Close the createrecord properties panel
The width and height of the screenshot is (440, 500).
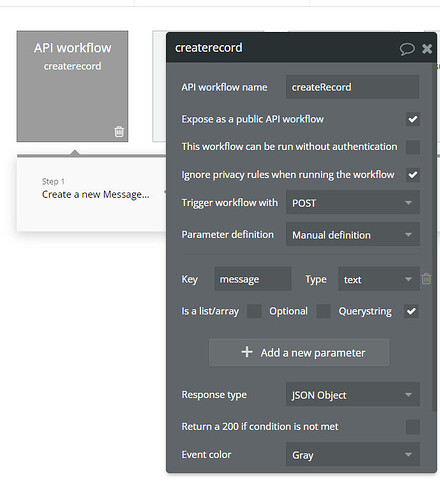pos(427,49)
